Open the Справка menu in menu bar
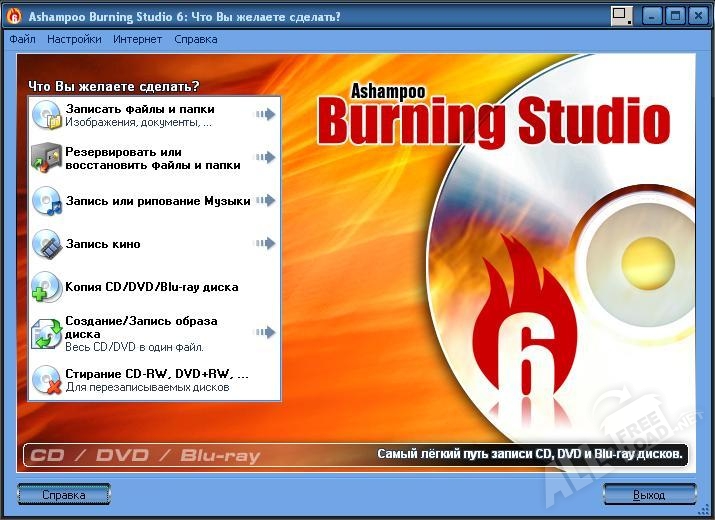The width and height of the screenshot is (715, 520). pos(195,40)
